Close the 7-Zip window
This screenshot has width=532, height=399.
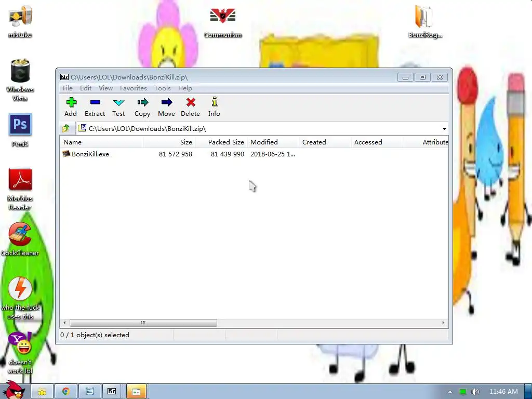tap(440, 77)
